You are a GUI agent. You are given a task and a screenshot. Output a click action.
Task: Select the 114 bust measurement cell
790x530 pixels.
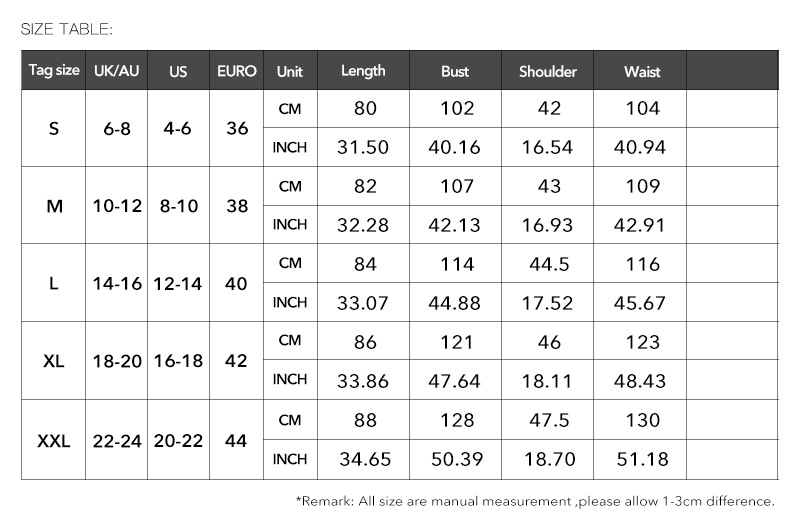[455, 264]
